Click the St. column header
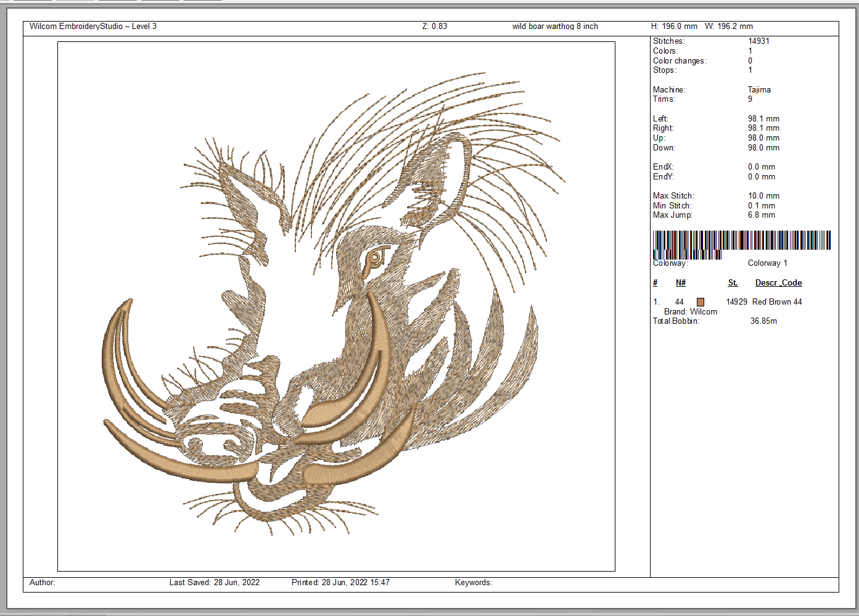 pyautogui.click(x=733, y=283)
